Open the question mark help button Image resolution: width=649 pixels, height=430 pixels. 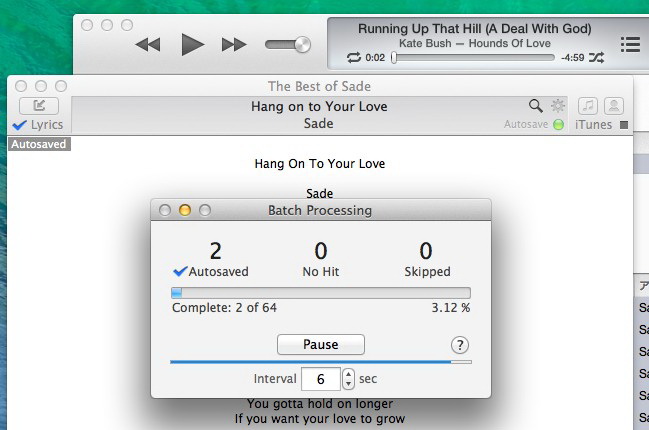click(460, 345)
